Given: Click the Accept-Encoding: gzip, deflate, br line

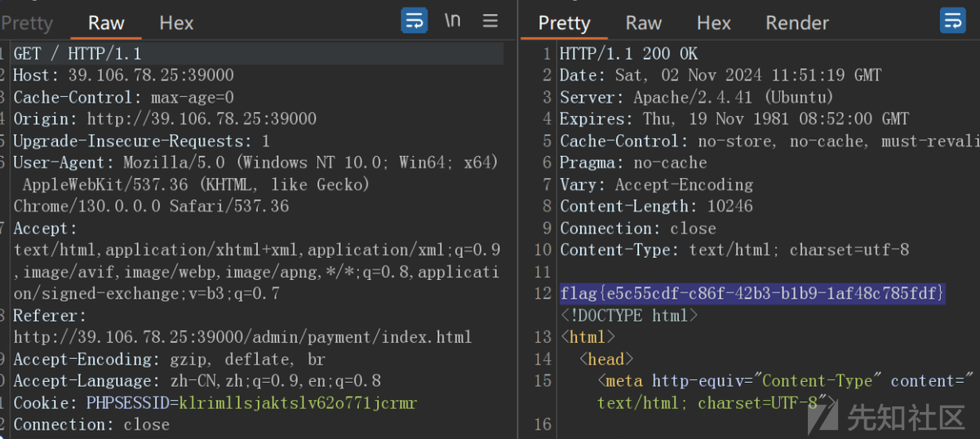Looking at the screenshot, I should pyautogui.click(x=169, y=359).
